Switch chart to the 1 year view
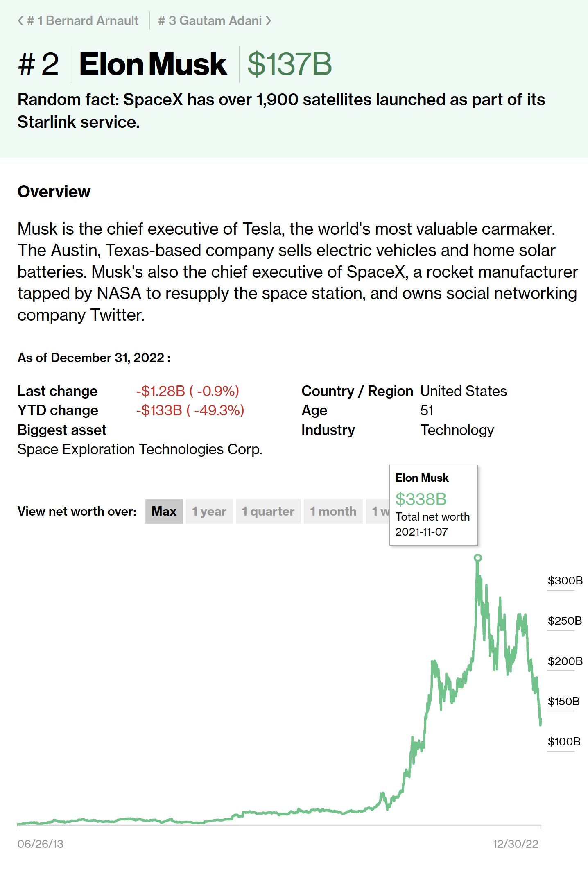 pos(209,511)
